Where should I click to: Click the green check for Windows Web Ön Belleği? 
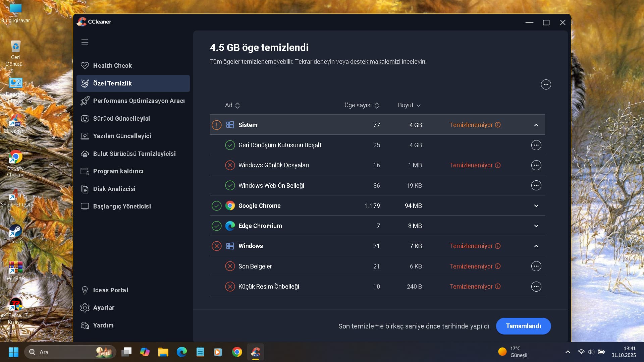[x=230, y=185]
